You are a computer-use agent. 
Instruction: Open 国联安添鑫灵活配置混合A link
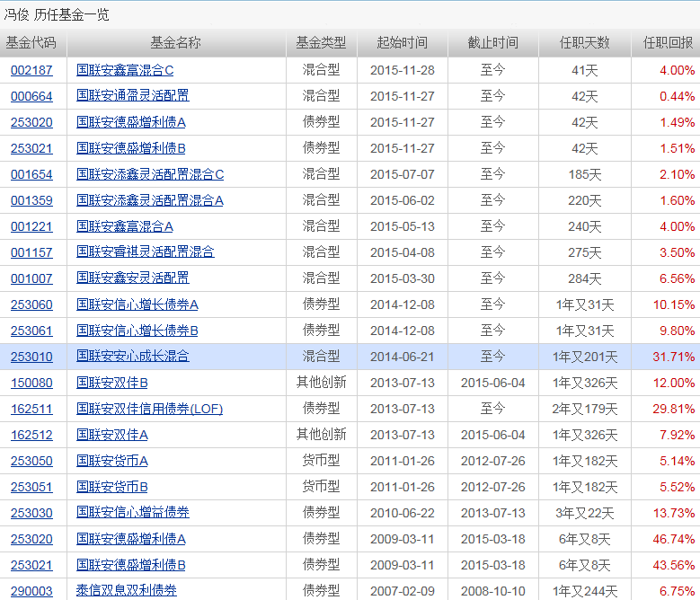149,200
